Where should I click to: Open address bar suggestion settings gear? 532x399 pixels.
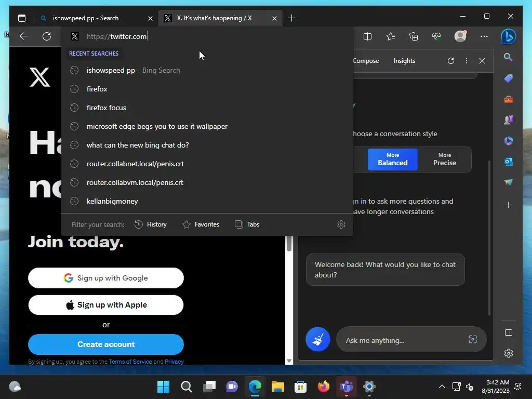point(341,224)
